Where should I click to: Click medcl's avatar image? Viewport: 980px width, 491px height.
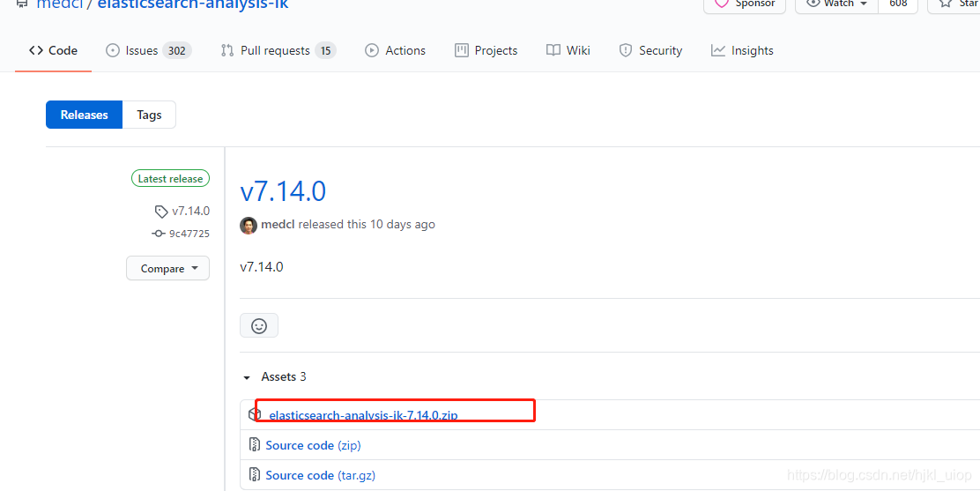(249, 225)
